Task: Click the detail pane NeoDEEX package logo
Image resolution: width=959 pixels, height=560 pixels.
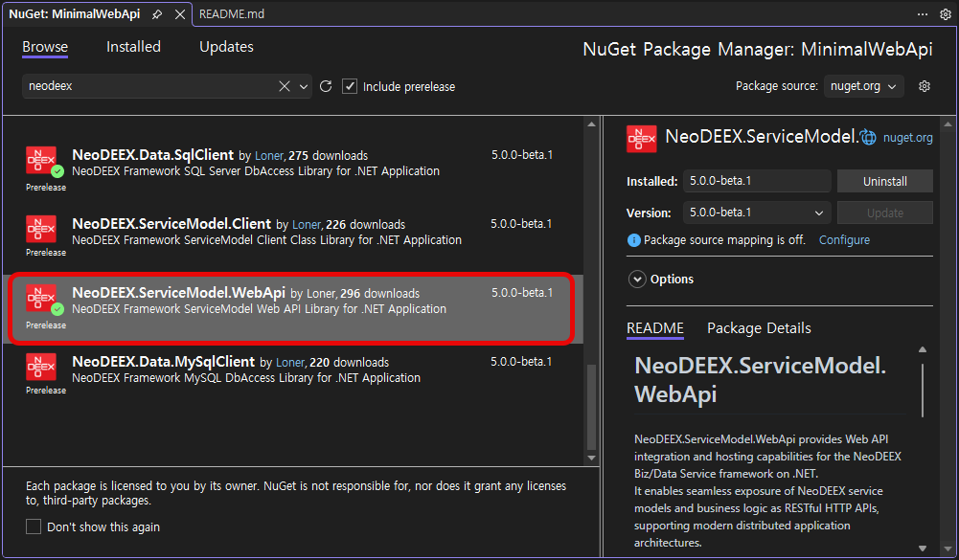Action: point(642,139)
